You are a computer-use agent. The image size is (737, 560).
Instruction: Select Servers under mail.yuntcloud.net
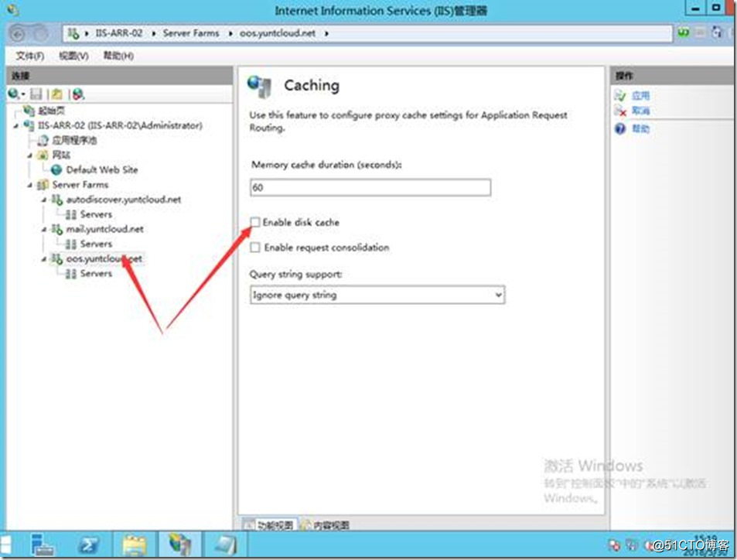(x=96, y=244)
